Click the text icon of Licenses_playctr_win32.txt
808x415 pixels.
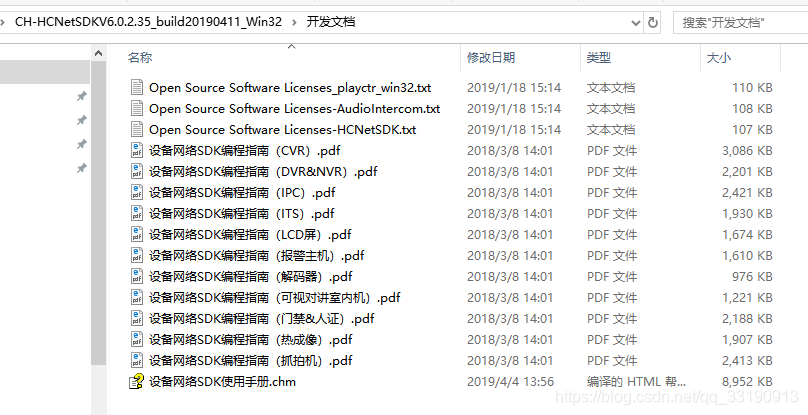point(137,88)
